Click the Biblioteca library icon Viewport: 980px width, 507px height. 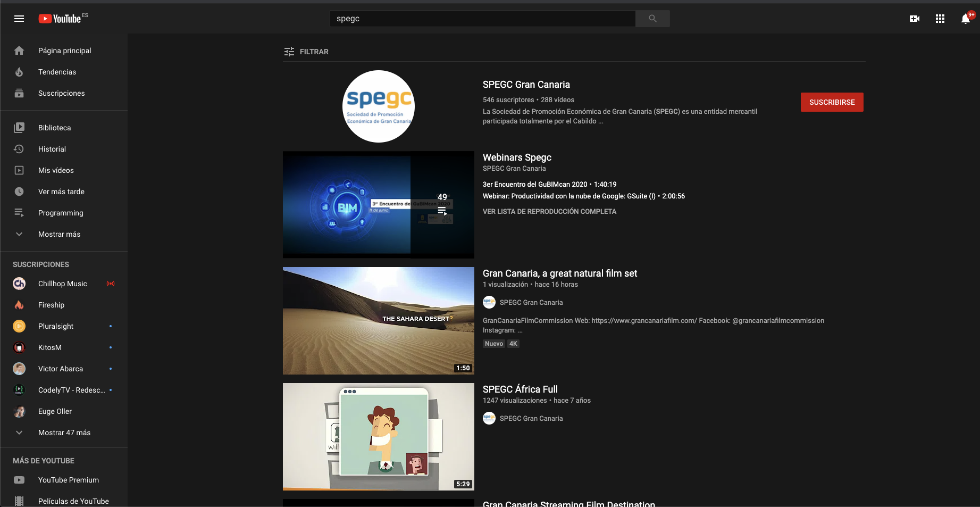pos(19,128)
